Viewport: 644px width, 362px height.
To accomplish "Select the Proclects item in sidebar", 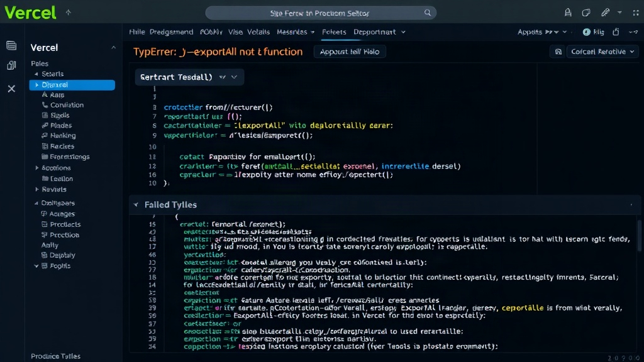I will click(61, 224).
